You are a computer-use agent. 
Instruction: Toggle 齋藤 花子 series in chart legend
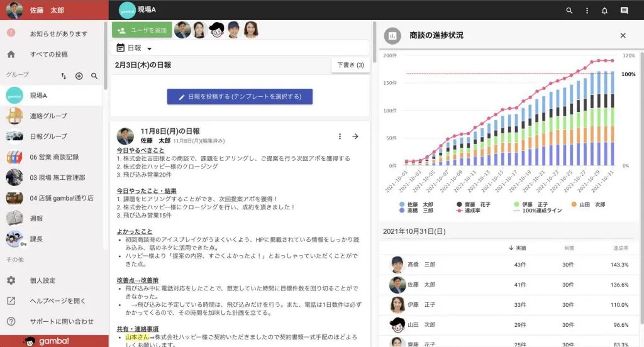pos(473,204)
